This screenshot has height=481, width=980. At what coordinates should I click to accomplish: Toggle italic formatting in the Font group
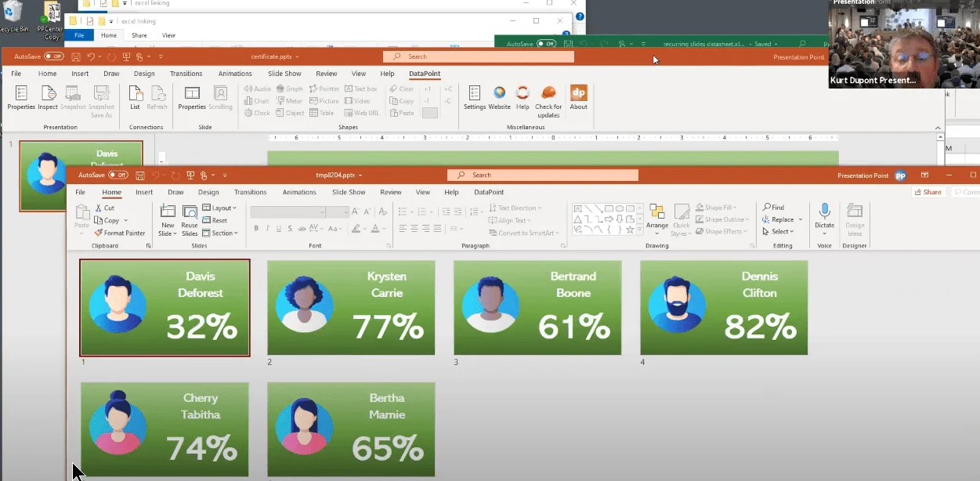click(x=267, y=227)
